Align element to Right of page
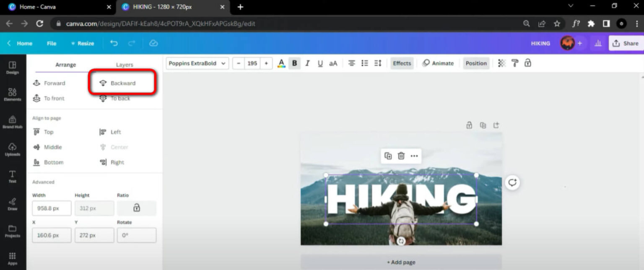The image size is (644, 270). (112, 162)
